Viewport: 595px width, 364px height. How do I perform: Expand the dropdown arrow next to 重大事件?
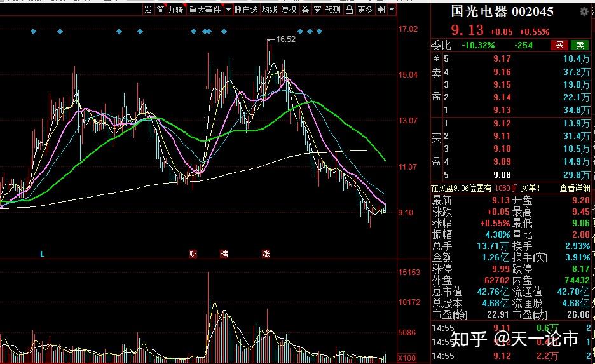click(x=228, y=10)
